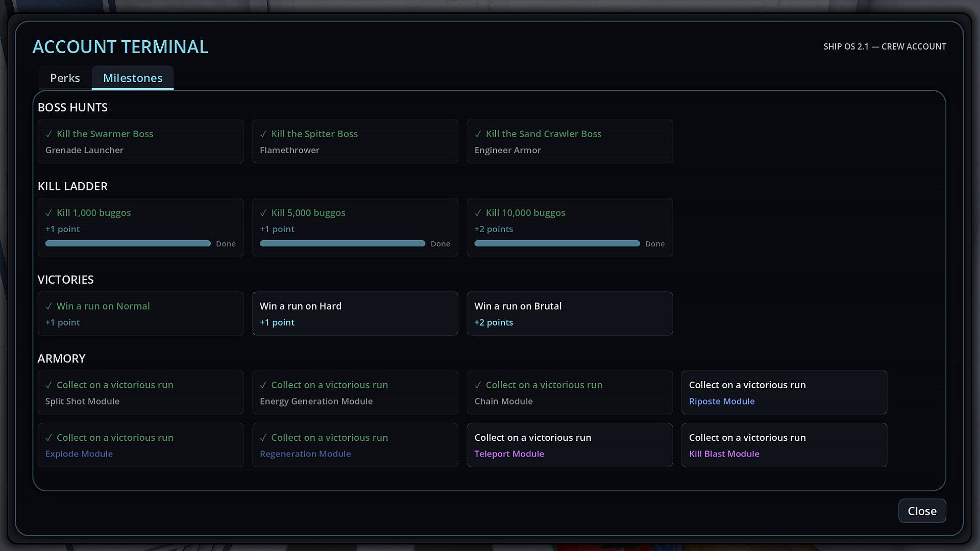Click the Split Shot Module text
The image size is (980, 551).
pos(82,402)
